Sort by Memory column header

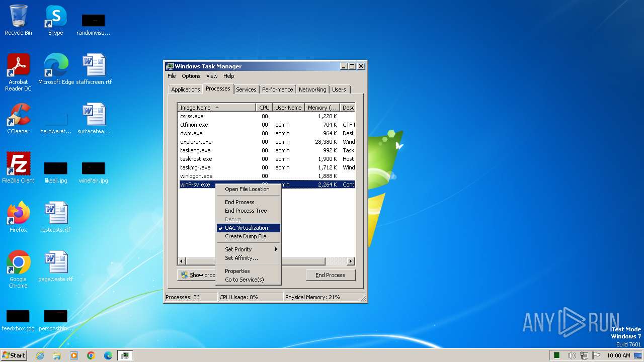(x=323, y=108)
